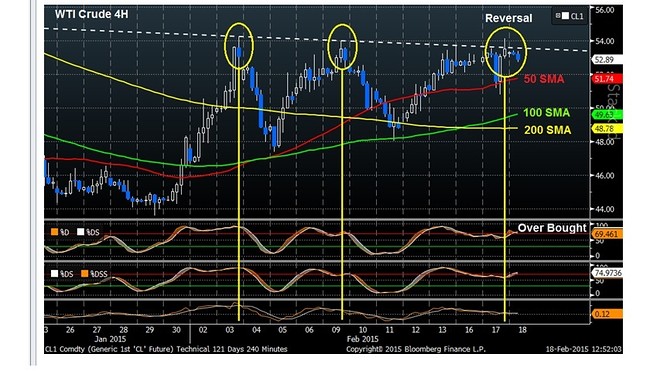This screenshot has width=660, height=371.
Task: Click the orange 69.461 oscillator value tag
Action: [x=607, y=234]
